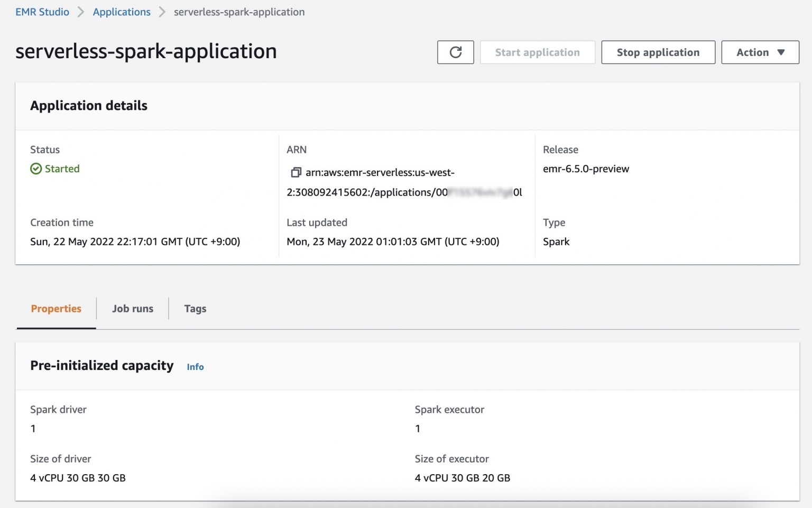The width and height of the screenshot is (812, 508).
Task: Click the chevron after Applications breadcrumb
Action: [162, 12]
